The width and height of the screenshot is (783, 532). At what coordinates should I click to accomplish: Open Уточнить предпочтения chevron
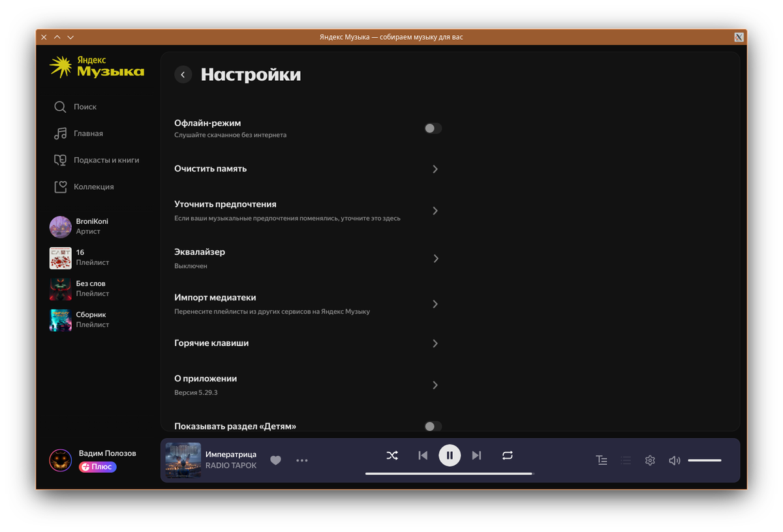[x=435, y=211]
